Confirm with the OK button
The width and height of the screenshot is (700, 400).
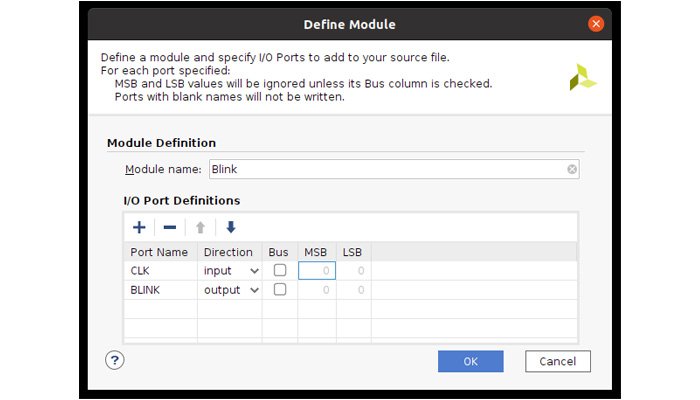tap(471, 361)
